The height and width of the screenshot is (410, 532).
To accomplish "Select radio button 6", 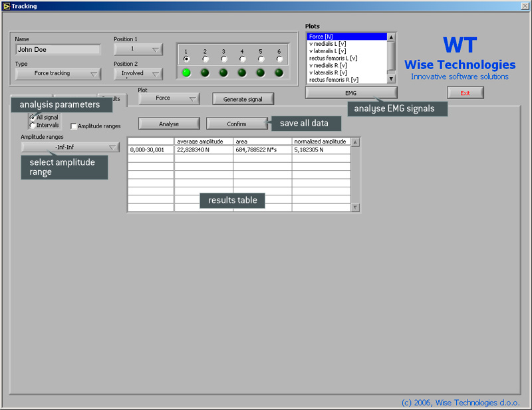I will (279, 59).
